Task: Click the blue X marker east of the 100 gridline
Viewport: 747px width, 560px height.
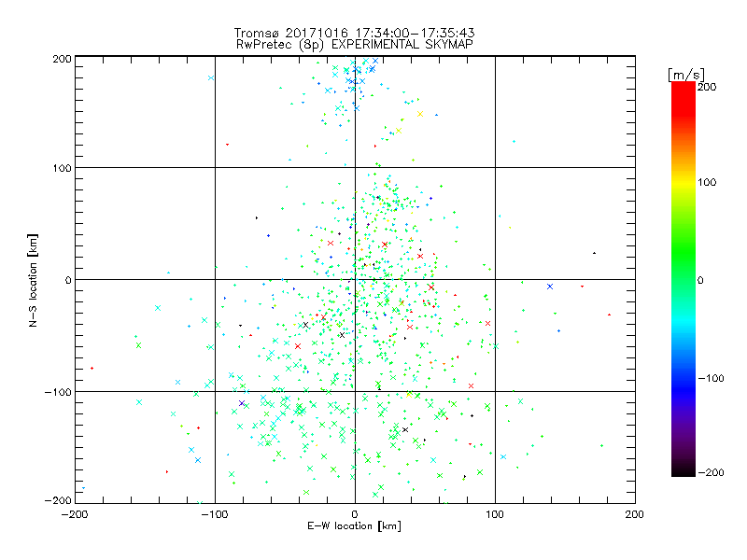Action: tap(550, 287)
